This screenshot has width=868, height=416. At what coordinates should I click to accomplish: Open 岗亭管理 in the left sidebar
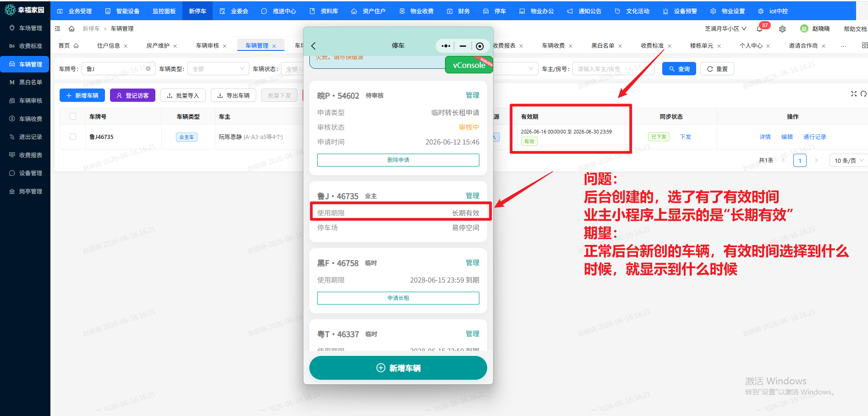tap(26, 191)
